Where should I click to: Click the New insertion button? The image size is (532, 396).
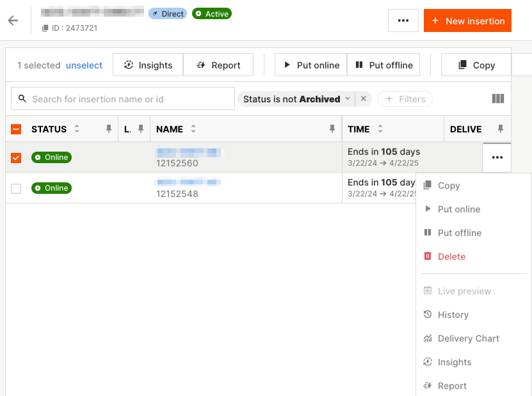click(467, 20)
